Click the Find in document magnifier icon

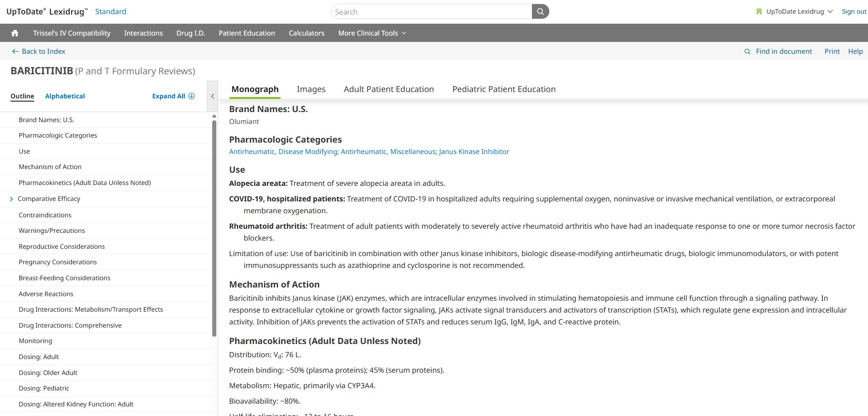(747, 51)
